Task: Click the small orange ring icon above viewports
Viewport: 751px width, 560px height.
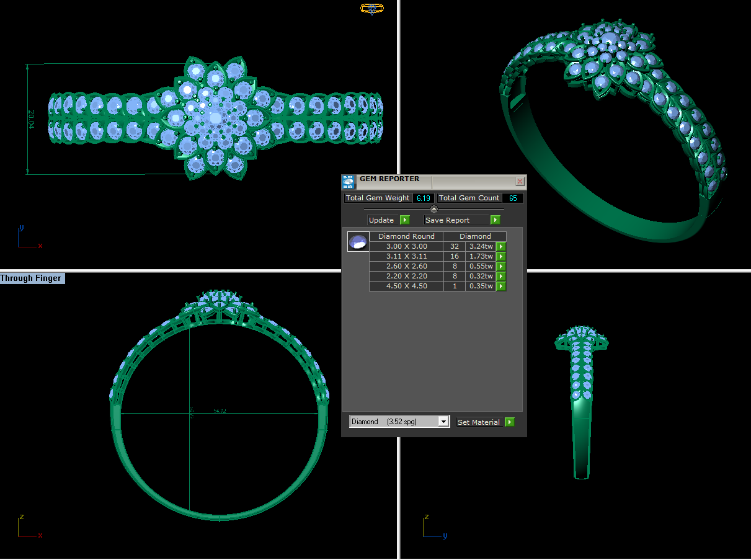Action: [372, 9]
